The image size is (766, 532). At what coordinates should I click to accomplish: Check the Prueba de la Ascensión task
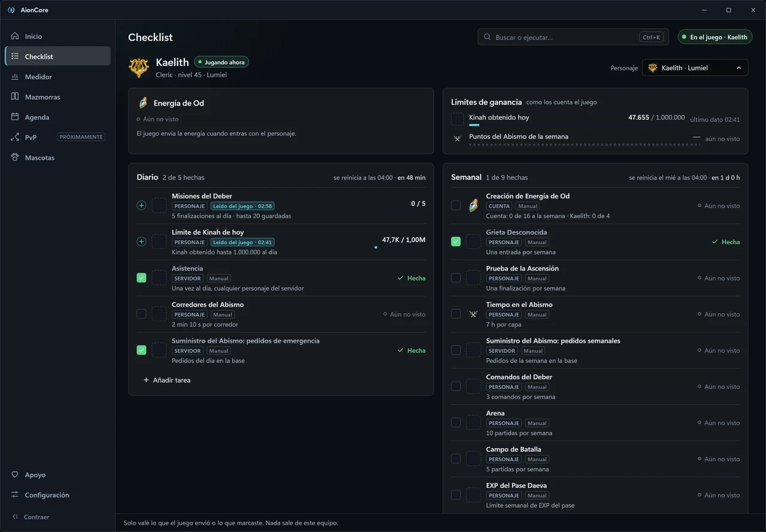(456, 278)
